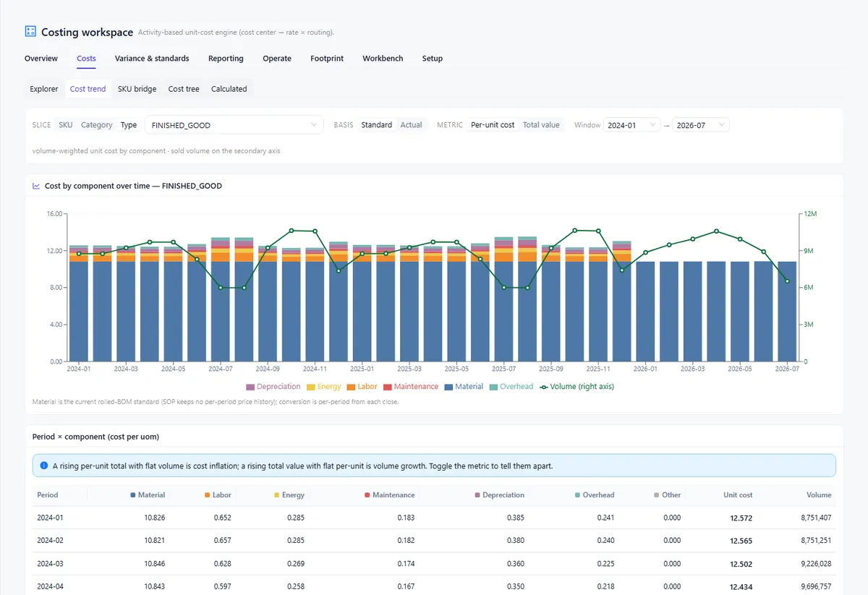Open the Setup tab
This screenshot has width=868, height=595.
pos(433,59)
